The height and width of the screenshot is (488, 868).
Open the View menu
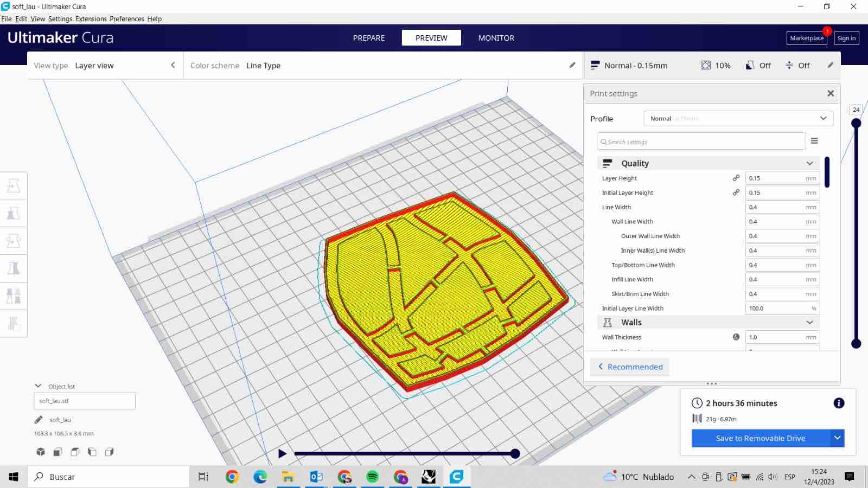point(38,18)
